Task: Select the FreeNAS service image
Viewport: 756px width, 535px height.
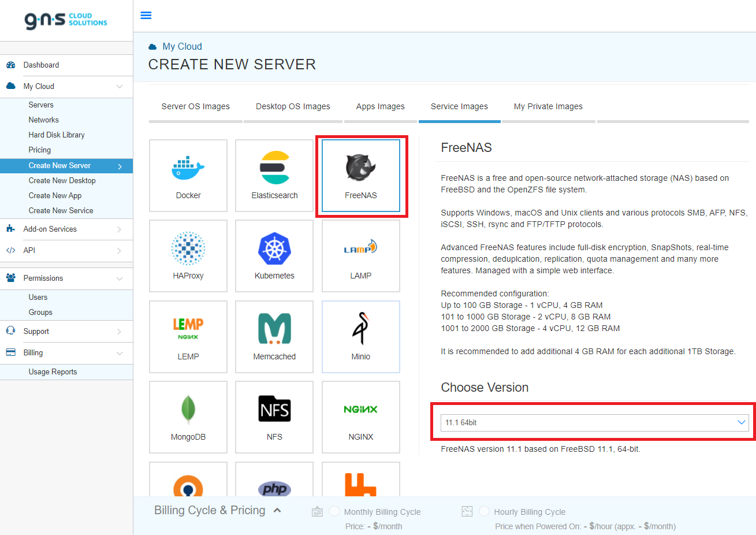Action: tap(361, 176)
